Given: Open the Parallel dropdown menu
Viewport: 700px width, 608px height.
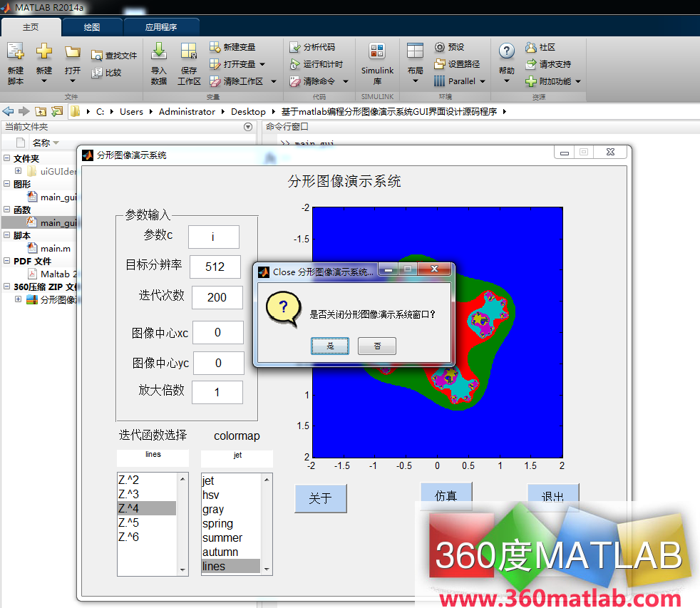Looking at the screenshot, I should [459, 80].
